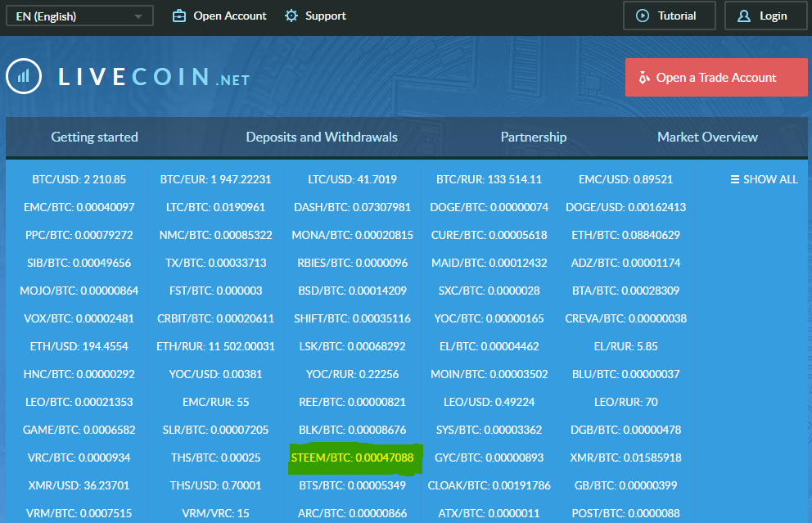Image resolution: width=812 pixels, height=523 pixels.
Task: Click the Support gear icon
Action: [x=291, y=16]
